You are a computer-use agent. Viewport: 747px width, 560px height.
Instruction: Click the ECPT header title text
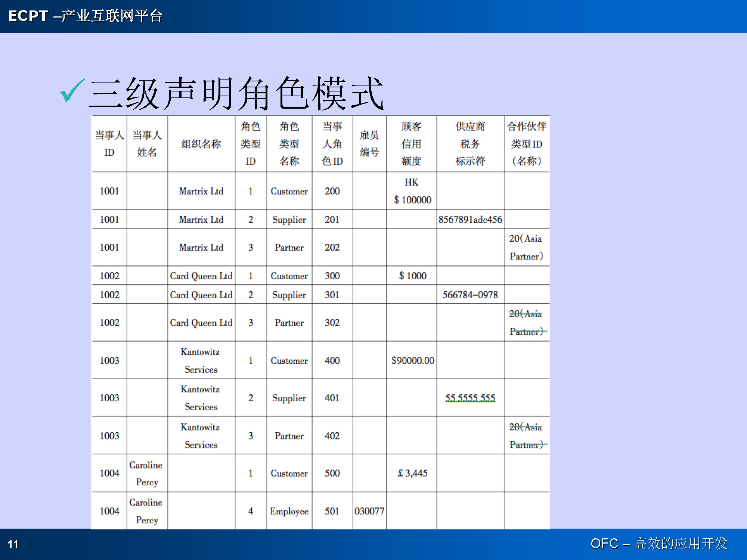(x=85, y=16)
